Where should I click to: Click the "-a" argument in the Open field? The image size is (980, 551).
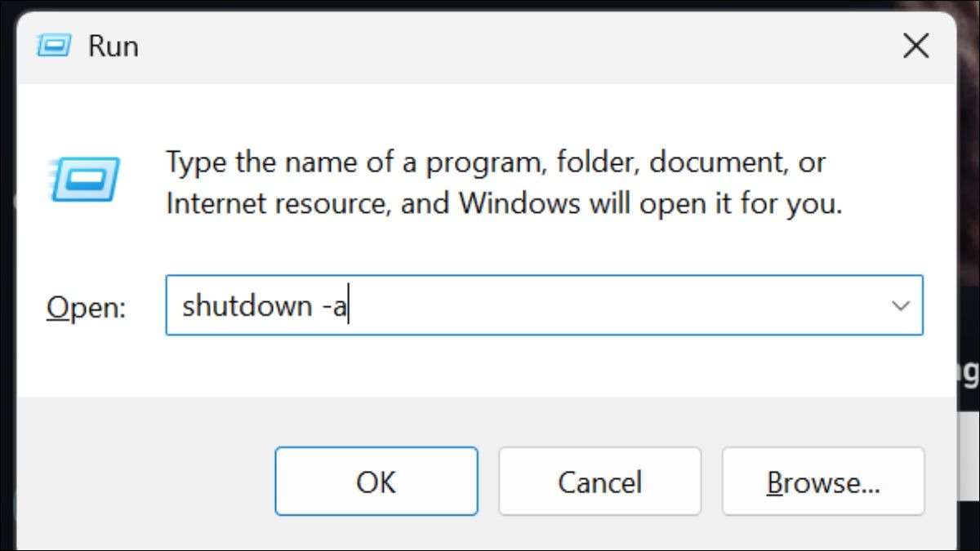click(x=331, y=305)
